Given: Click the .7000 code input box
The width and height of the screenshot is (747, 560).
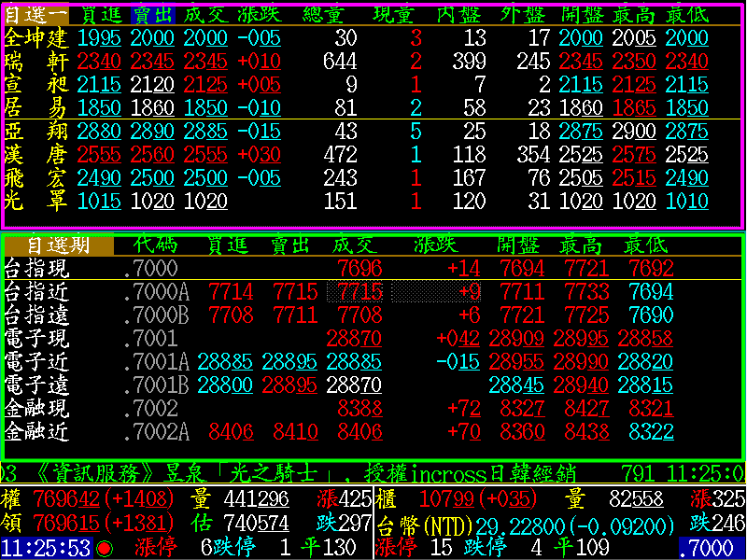Looking at the screenshot, I should (712, 548).
